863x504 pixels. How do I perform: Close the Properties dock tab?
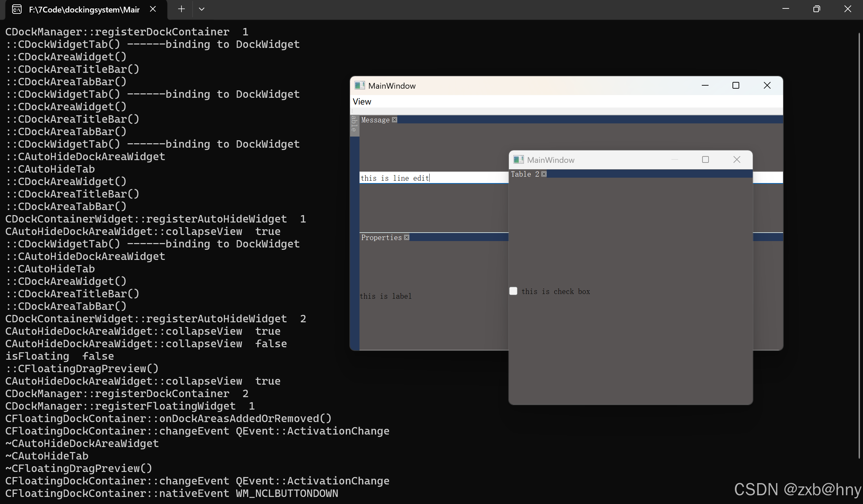pos(406,237)
